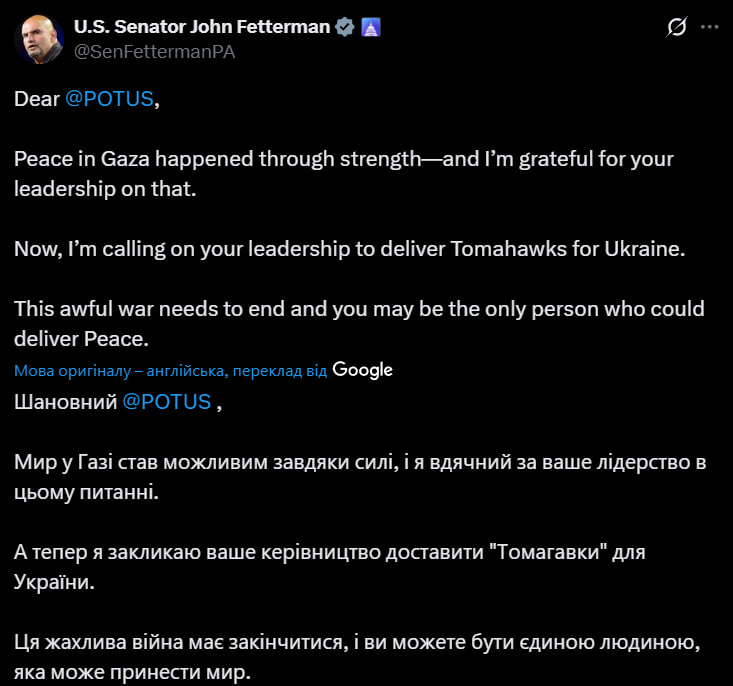Open Grok explanation icon for this post
Screen dimensions: 733x686
pyautogui.click(x=676, y=28)
